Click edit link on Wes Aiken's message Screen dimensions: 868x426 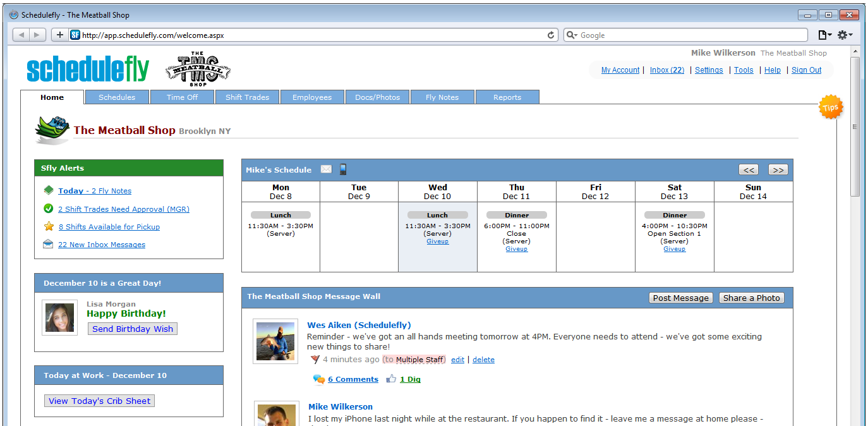457,360
